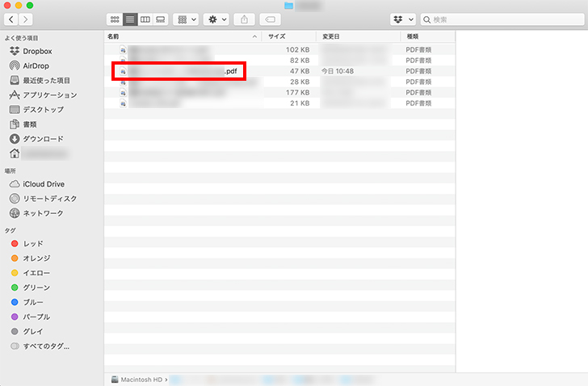The height and width of the screenshot is (386, 588).
Task: Select the 82 KB PDF file row
Action: 279,61
